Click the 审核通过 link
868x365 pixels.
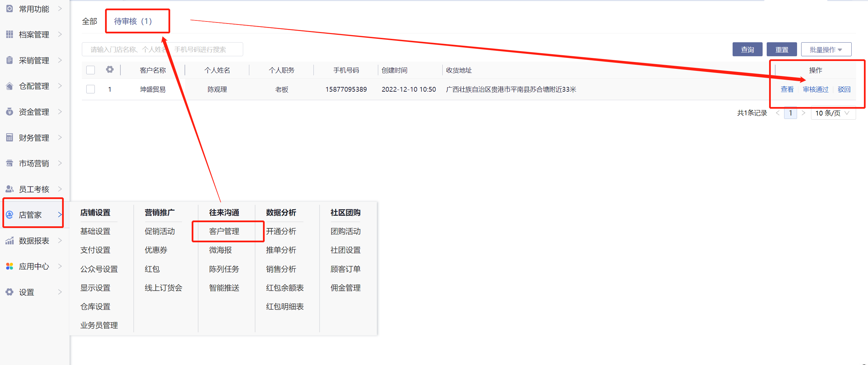point(815,89)
